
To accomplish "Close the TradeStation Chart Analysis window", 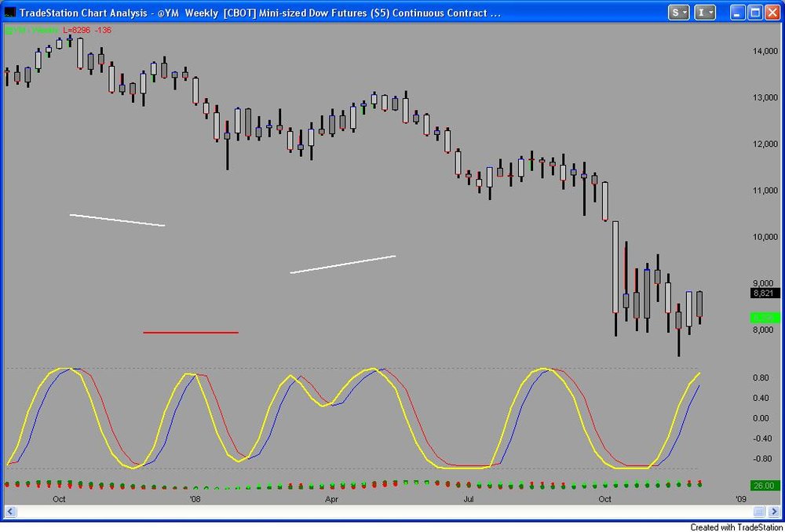I will click(772, 13).
